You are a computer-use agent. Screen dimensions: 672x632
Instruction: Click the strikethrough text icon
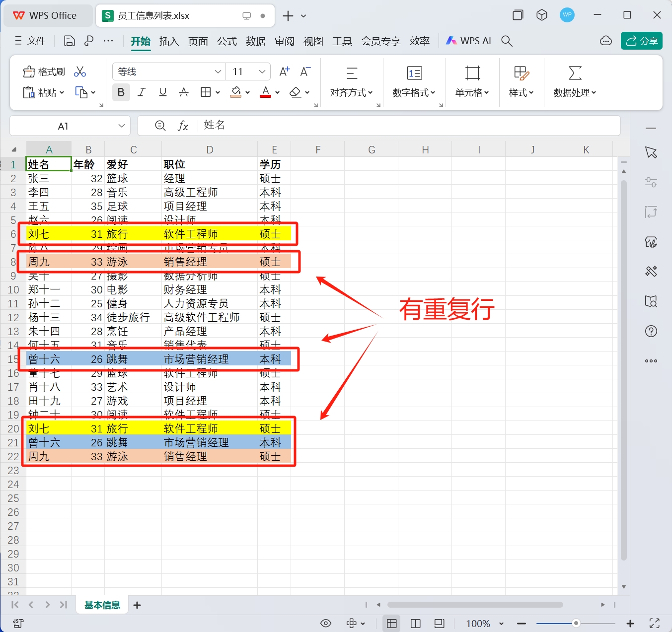coord(184,92)
